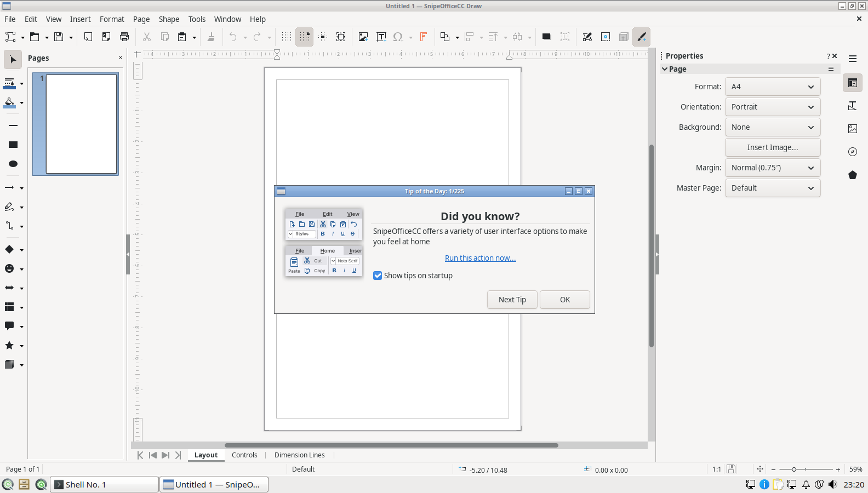
Task: Open the Tools menu
Action: (x=197, y=19)
